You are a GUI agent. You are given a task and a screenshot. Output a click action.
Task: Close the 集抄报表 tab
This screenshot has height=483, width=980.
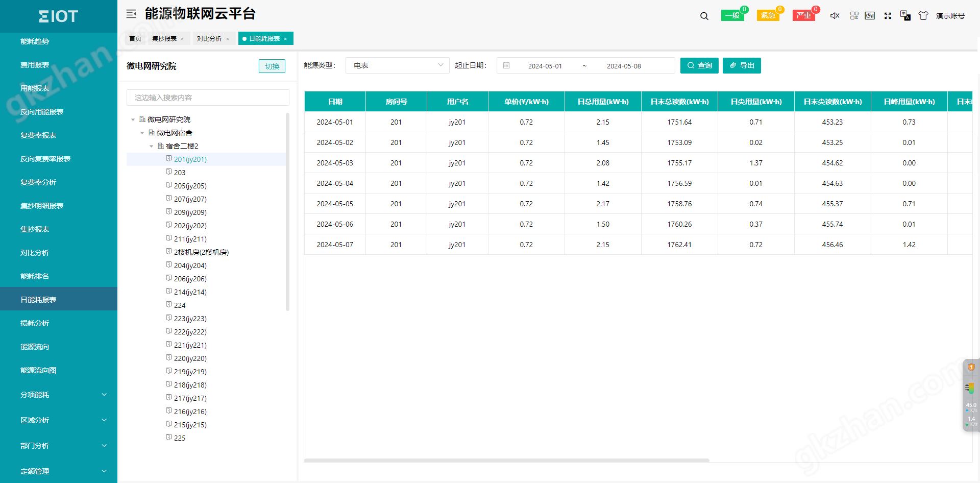[x=182, y=39]
